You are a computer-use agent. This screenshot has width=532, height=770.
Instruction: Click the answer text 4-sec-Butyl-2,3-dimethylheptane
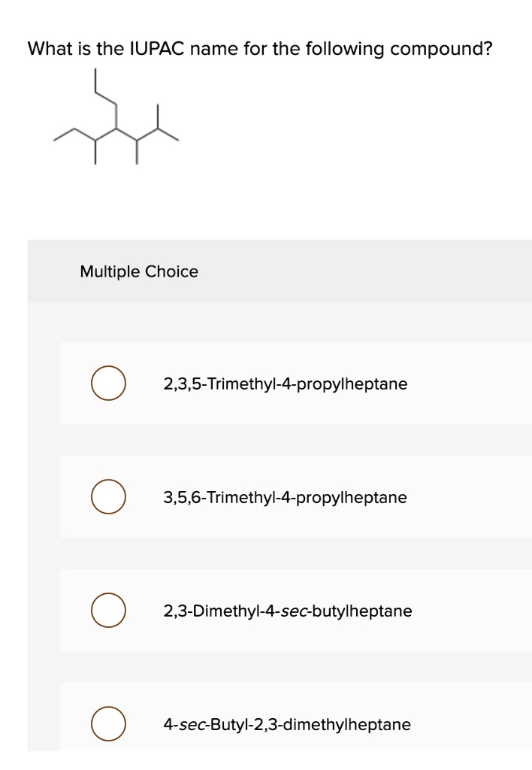tap(287, 725)
